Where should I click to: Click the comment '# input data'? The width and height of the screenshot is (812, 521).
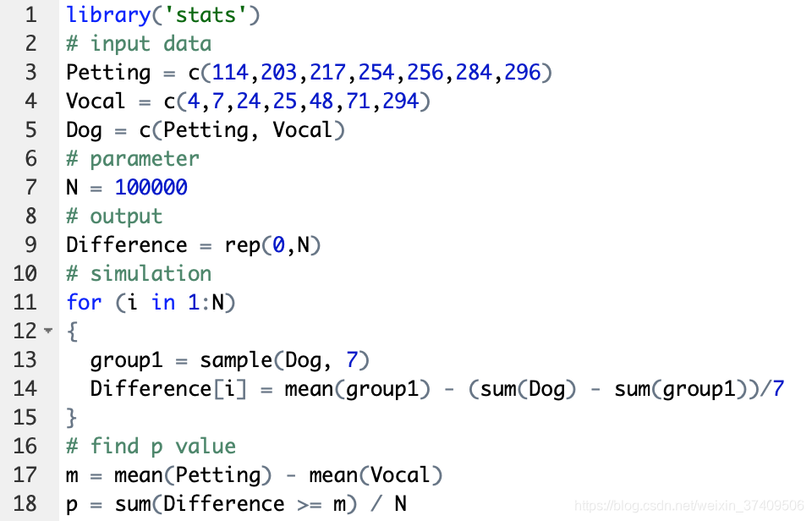(139, 44)
